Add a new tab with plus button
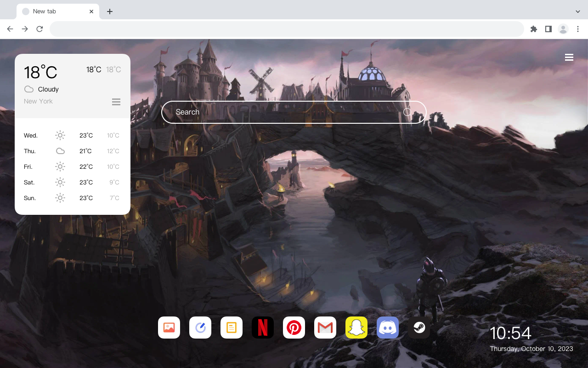 pos(109,11)
